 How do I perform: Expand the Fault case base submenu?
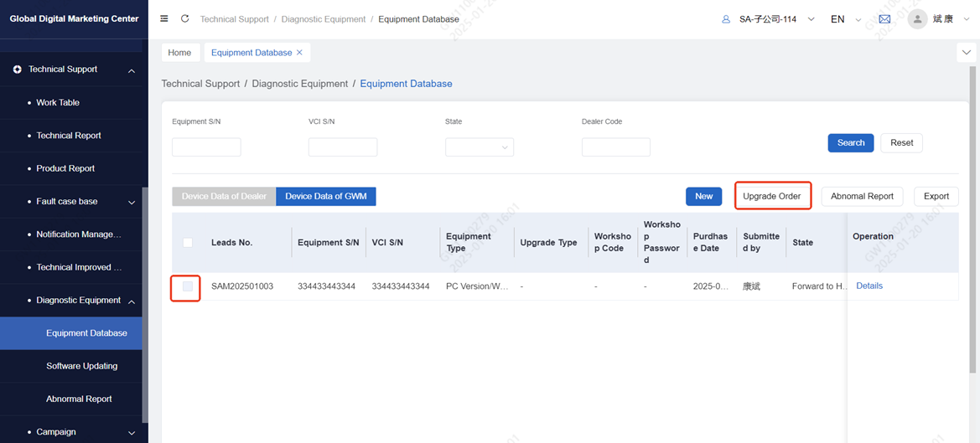(x=132, y=202)
